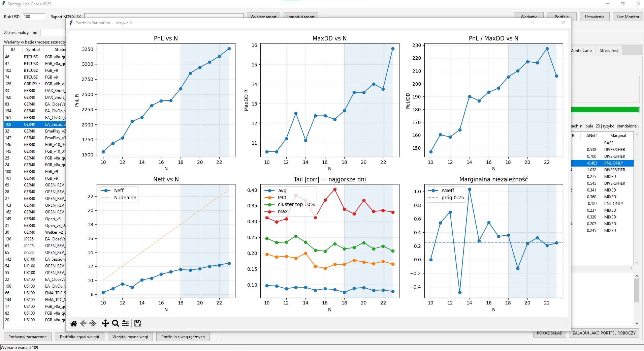
Task: Click the Portfolio Saturation window feather icon
Action: point(71,23)
